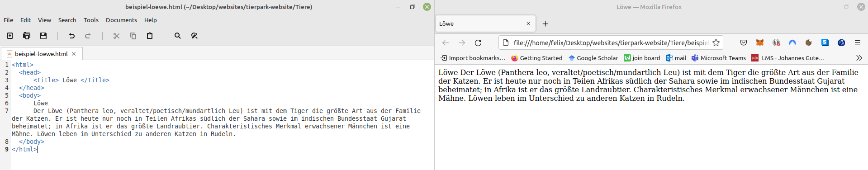Viewport: 868px width, 170px height.
Task: Click the blue S extension icon
Action: point(825,42)
